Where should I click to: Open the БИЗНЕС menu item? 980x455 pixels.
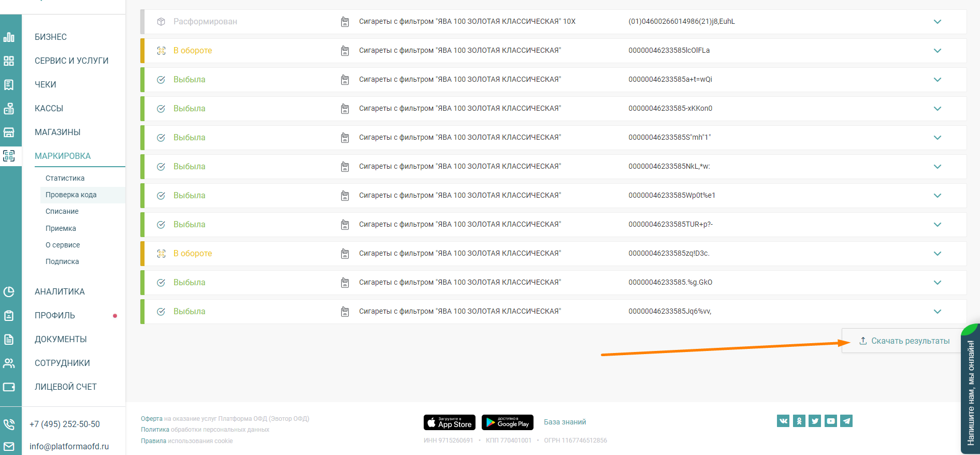coord(51,37)
